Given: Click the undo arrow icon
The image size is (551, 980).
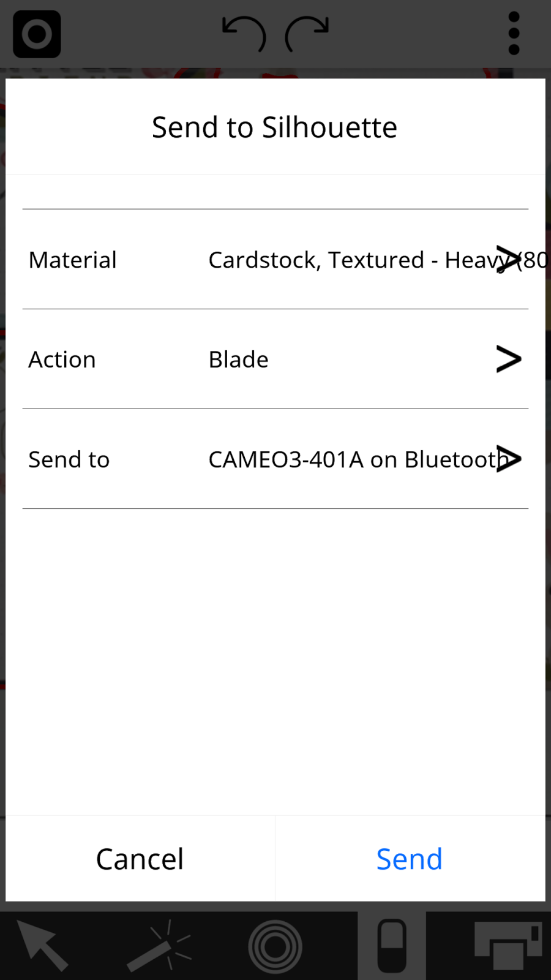Looking at the screenshot, I should 244,34.
